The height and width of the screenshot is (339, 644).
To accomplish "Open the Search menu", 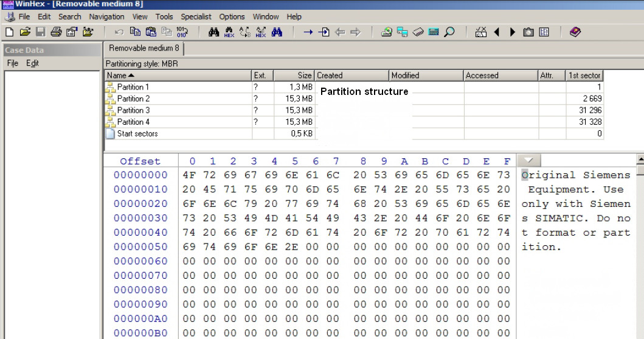I will [70, 17].
